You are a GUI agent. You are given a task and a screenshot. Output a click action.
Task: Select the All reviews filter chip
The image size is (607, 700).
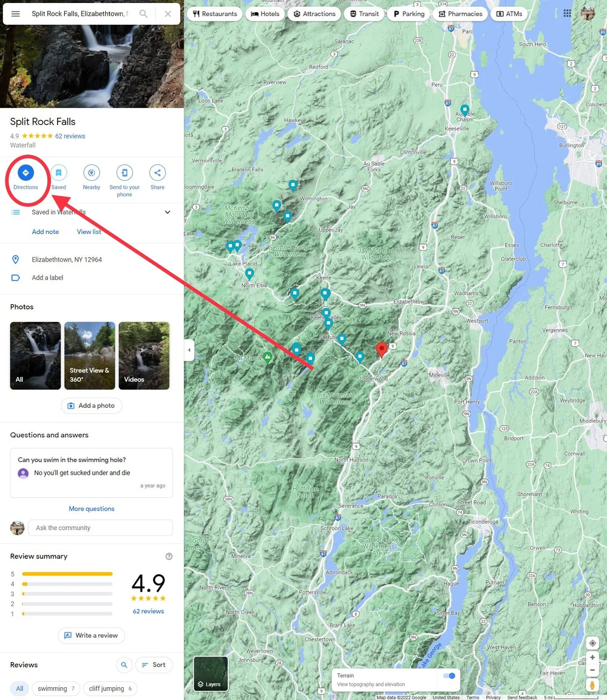[x=19, y=688]
